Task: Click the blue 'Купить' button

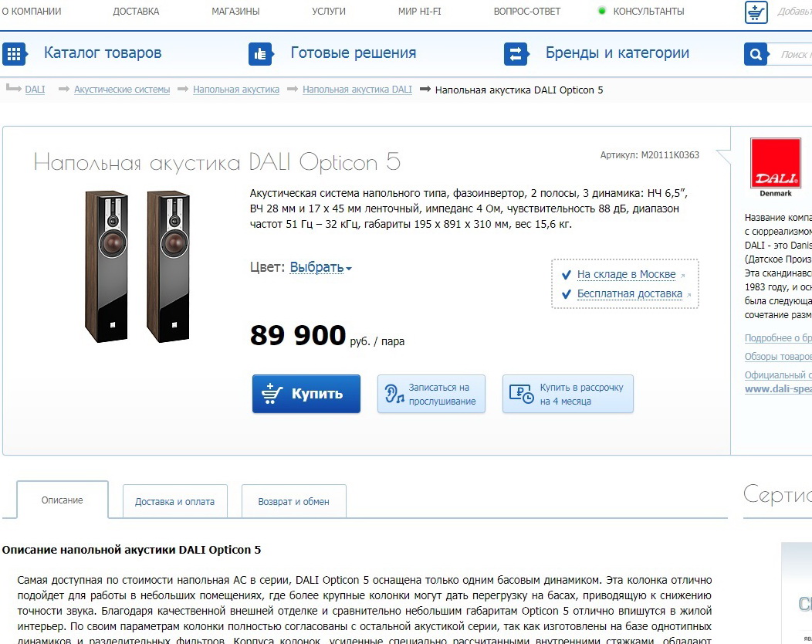Action: coord(306,394)
